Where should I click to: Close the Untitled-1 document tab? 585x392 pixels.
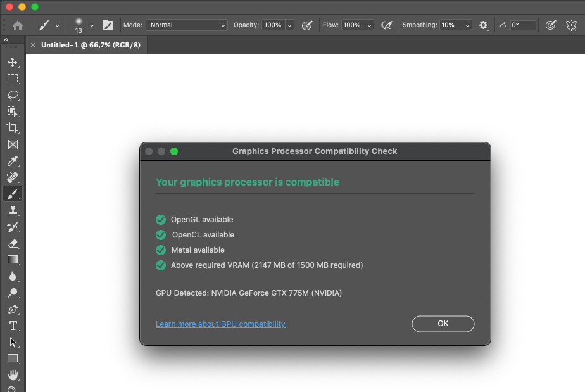click(x=33, y=45)
